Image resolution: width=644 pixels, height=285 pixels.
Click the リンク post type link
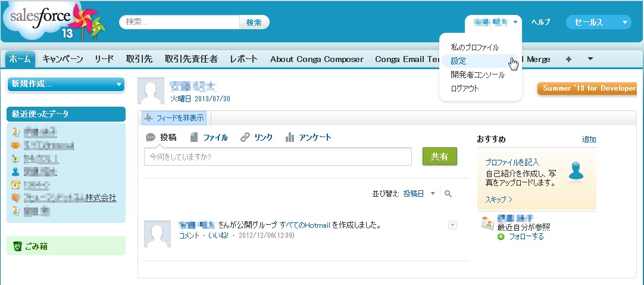[263, 137]
